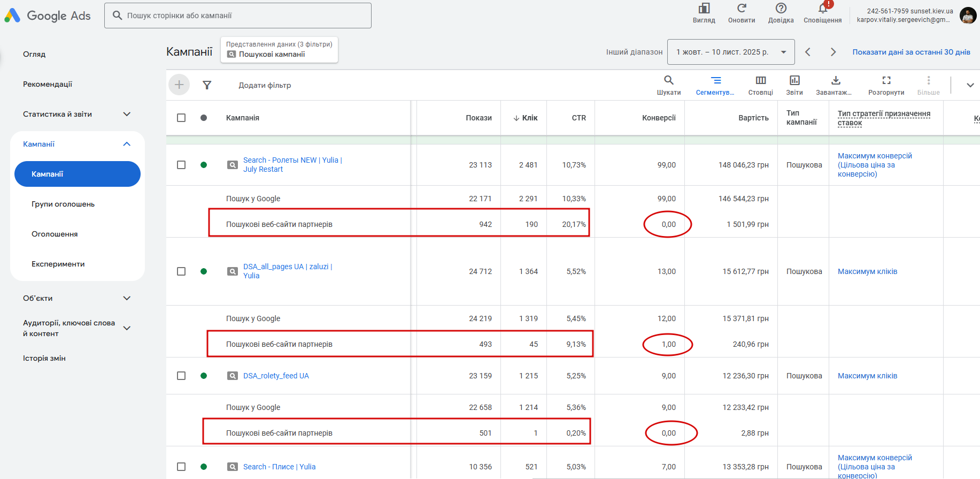Click the Expand (Розгорнути) fullscreen icon
980x479 pixels.
pos(886,80)
